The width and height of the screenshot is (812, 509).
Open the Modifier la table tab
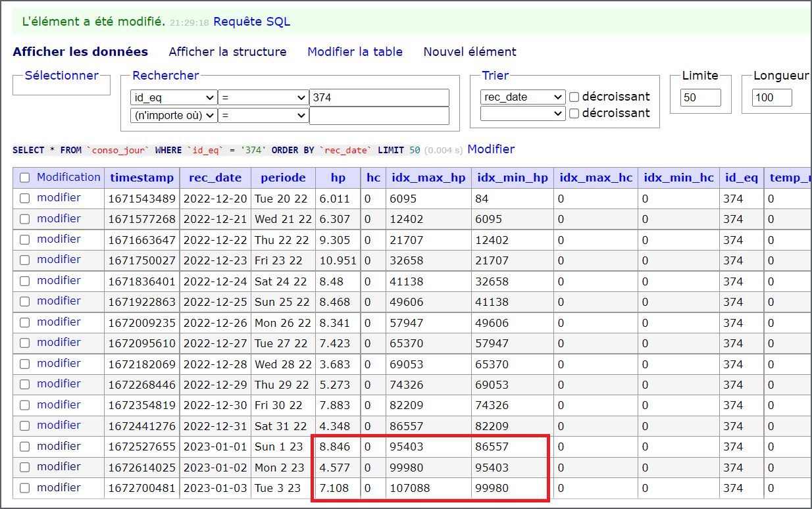point(355,52)
